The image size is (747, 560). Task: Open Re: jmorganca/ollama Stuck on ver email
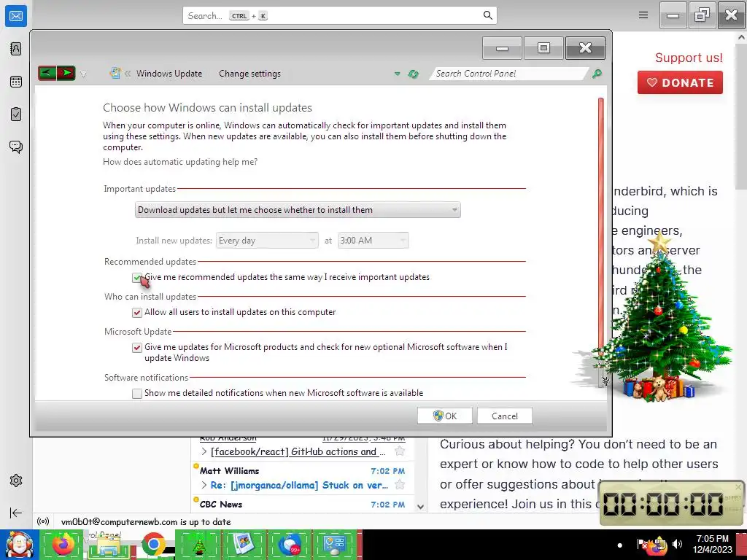coord(299,485)
